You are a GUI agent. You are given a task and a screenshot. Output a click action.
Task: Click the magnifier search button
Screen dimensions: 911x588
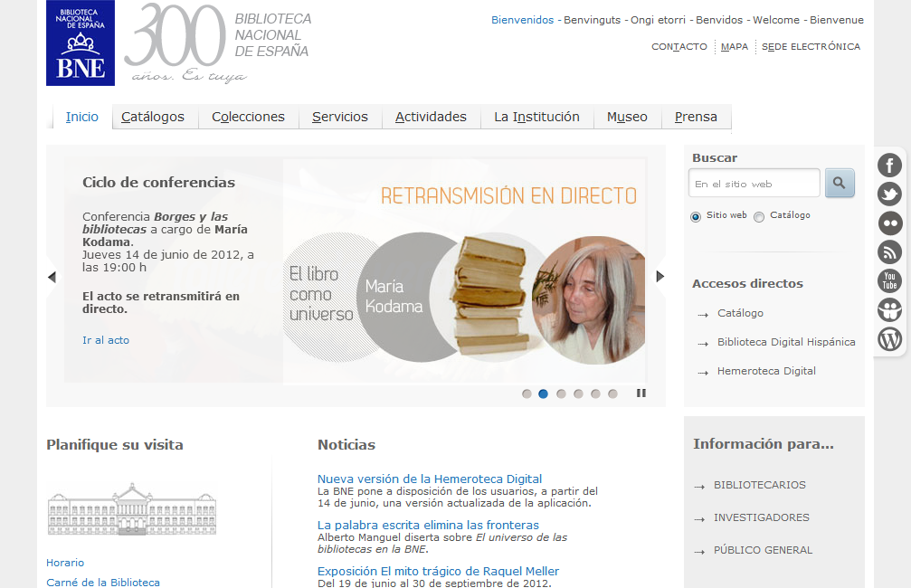[840, 183]
